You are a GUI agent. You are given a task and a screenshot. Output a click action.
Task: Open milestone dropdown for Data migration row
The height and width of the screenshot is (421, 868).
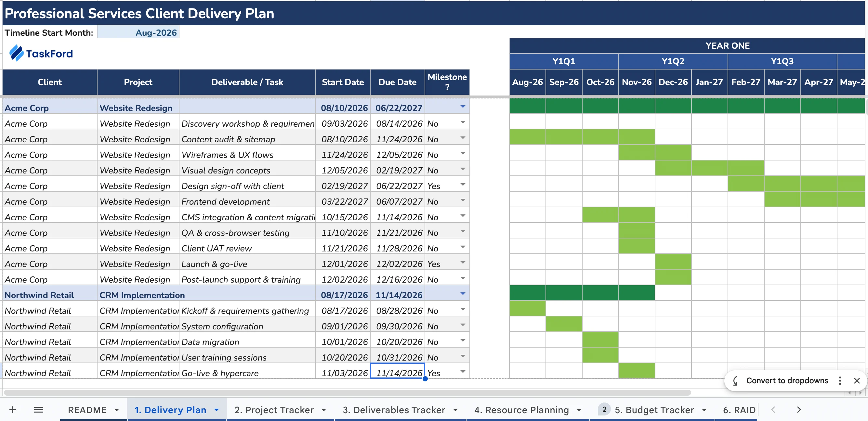pos(463,340)
